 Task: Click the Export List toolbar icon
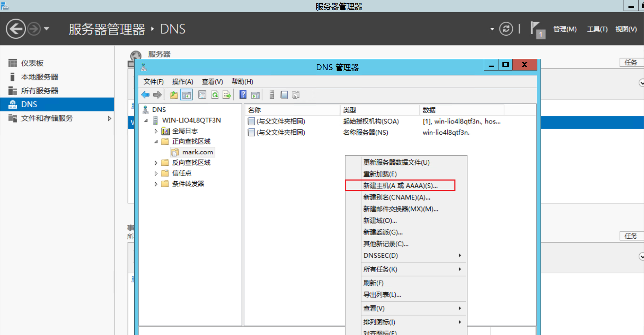[227, 95]
